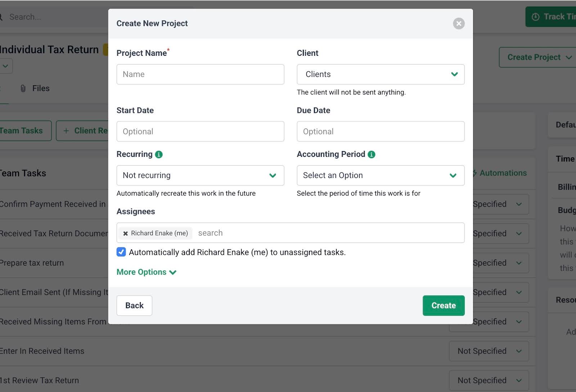Open the Not recurring dropdown
The width and height of the screenshot is (576, 392).
[200, 176]
